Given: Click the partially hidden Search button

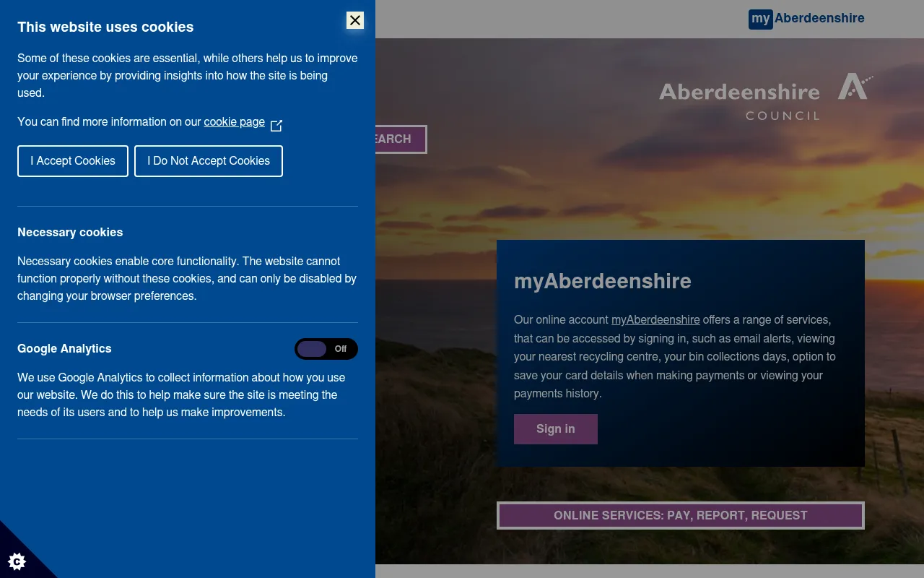Looking at the screenshot, I should pyautogui.click(x=401, y=139).
